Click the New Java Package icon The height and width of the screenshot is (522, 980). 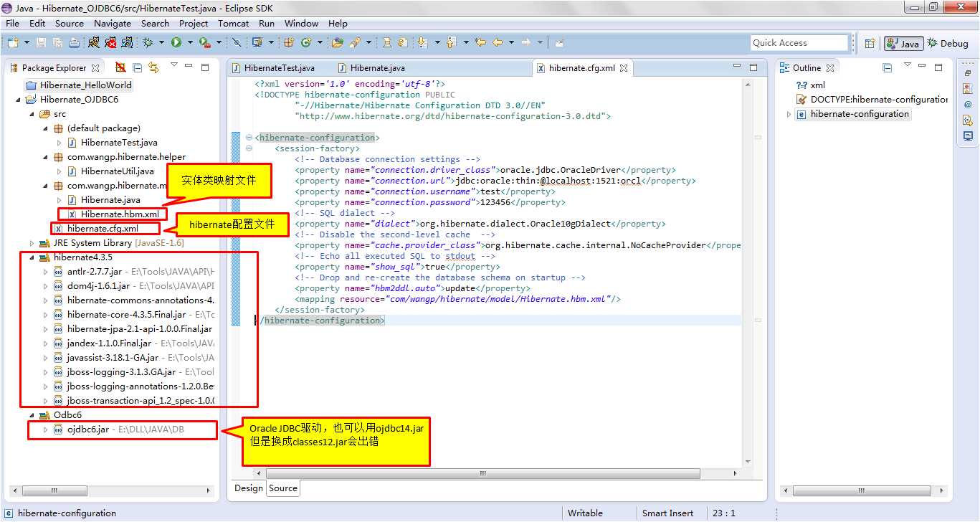287,43
